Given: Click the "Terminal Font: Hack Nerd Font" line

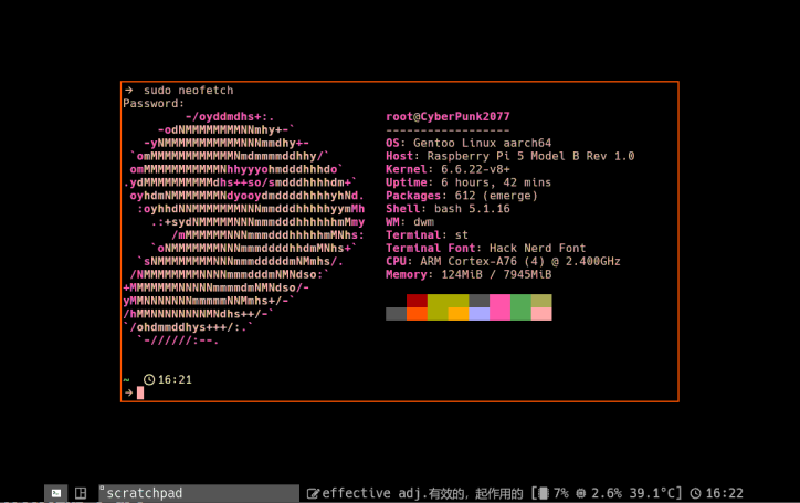Looking at the screenshot, I should [x=486, y=248].
